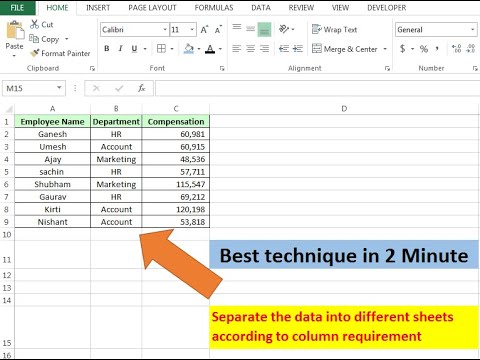Click the Wrap Text button
This screenshot has height=360, width=480.
coord(334,29)
